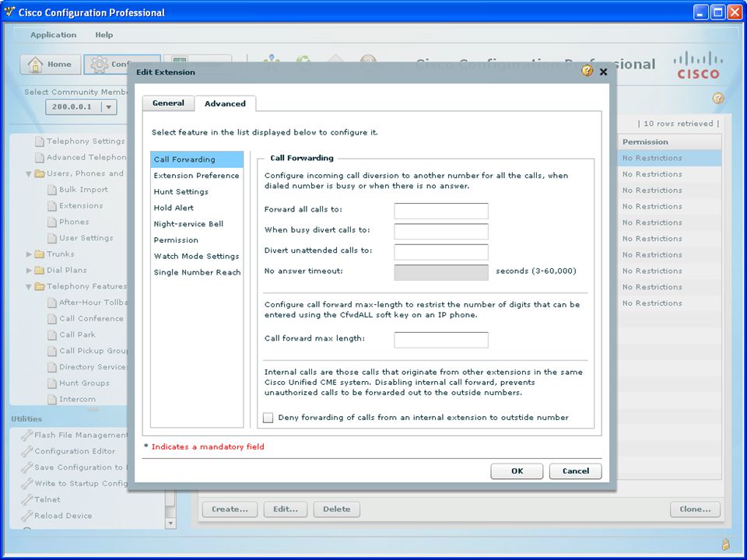
Task: Open the Application menu
Action: 54,35
